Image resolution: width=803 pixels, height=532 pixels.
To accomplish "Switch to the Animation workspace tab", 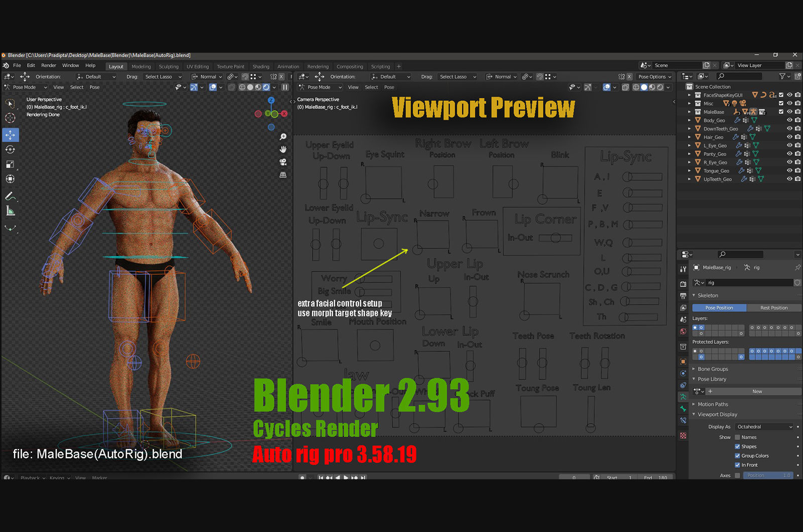I will (x=288, y=67).
